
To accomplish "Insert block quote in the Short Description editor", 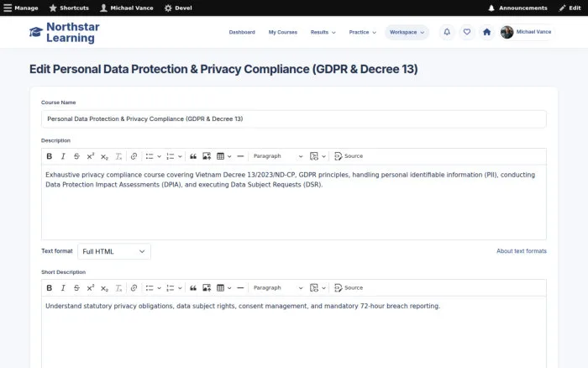I will click(x=193, y=287).
